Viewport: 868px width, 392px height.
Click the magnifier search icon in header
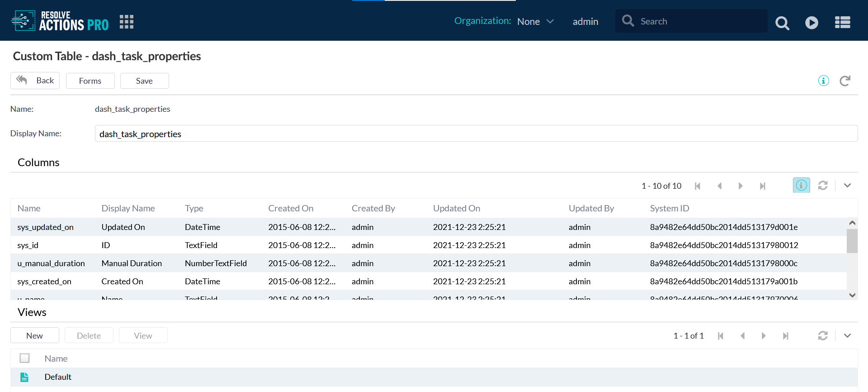(x=782, y=23)
